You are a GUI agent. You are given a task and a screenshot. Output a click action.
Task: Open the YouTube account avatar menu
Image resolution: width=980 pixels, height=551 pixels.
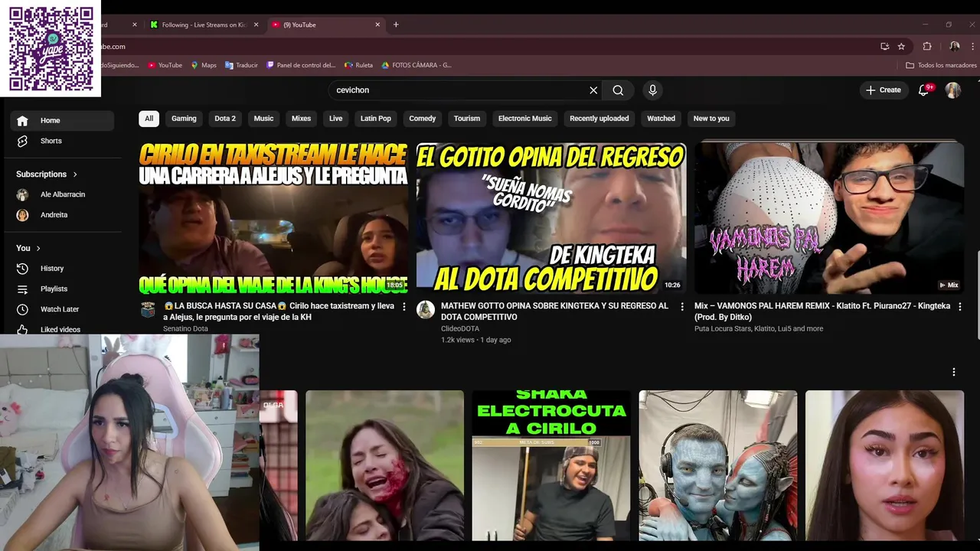pos(952,90)
